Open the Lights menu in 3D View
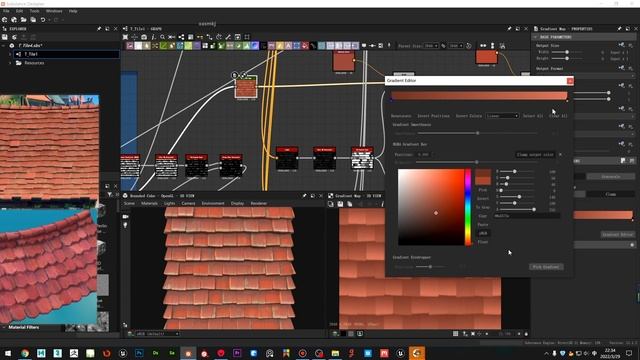 169,203
